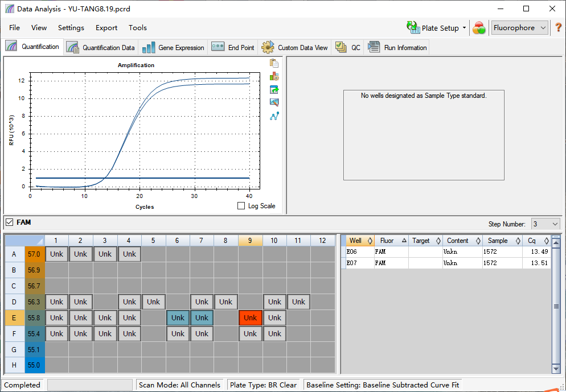This screenshot has height=392, width=566.
Task: Select well E6 in plate grid
Action: click(178, 317)
